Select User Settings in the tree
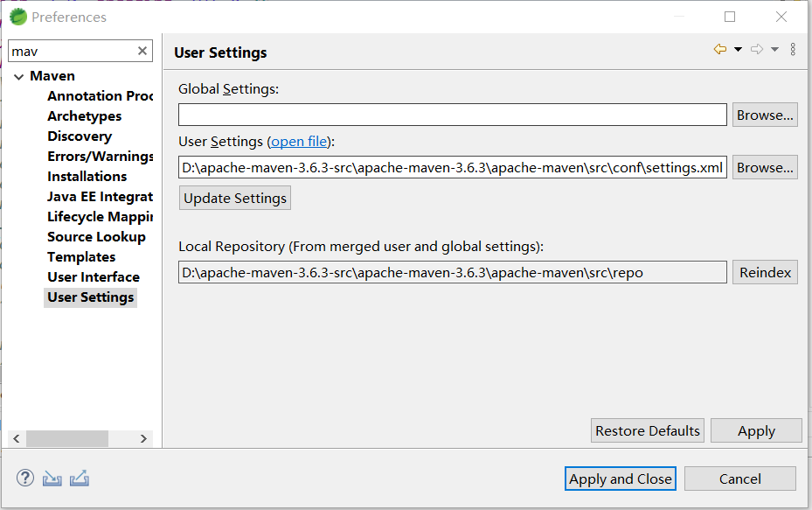812x510 pixels. point(91,297)
